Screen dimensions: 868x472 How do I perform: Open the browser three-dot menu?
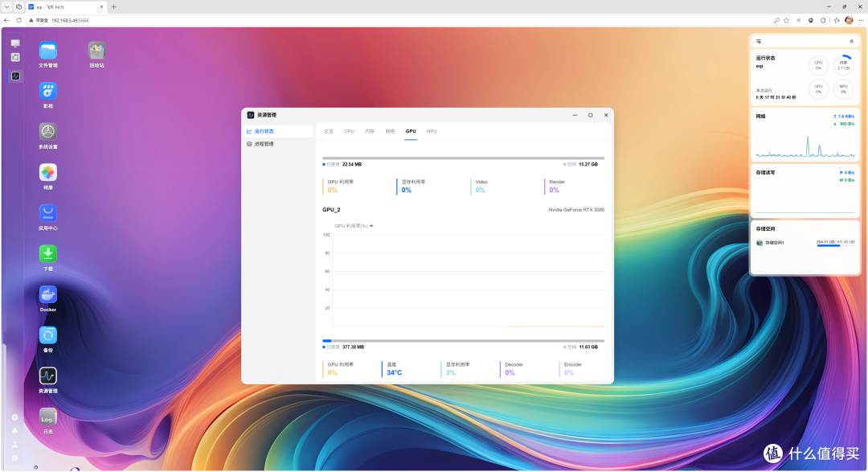(861, 20)
